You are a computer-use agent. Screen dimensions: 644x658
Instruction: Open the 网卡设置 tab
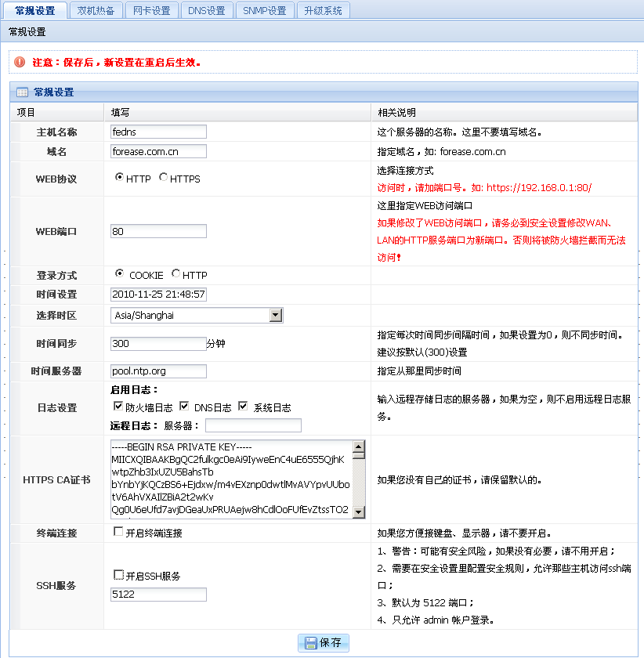pyautogui.click(x=151, y=10)
